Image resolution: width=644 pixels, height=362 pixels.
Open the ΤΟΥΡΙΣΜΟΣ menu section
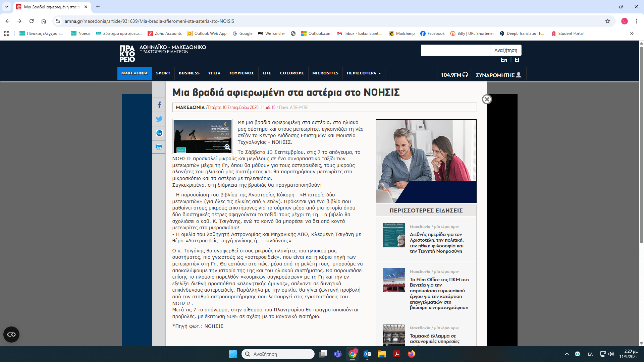click(x=241, y=73)
